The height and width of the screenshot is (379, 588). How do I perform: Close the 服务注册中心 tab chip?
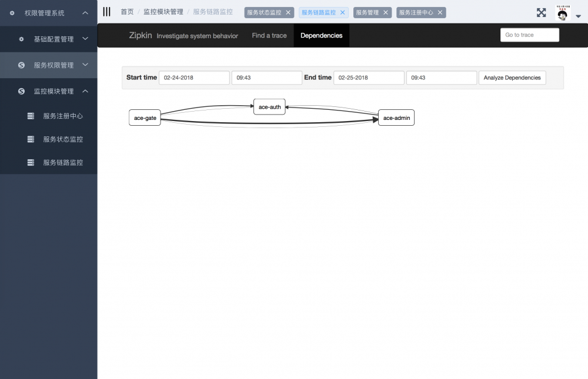pos(440,12)
